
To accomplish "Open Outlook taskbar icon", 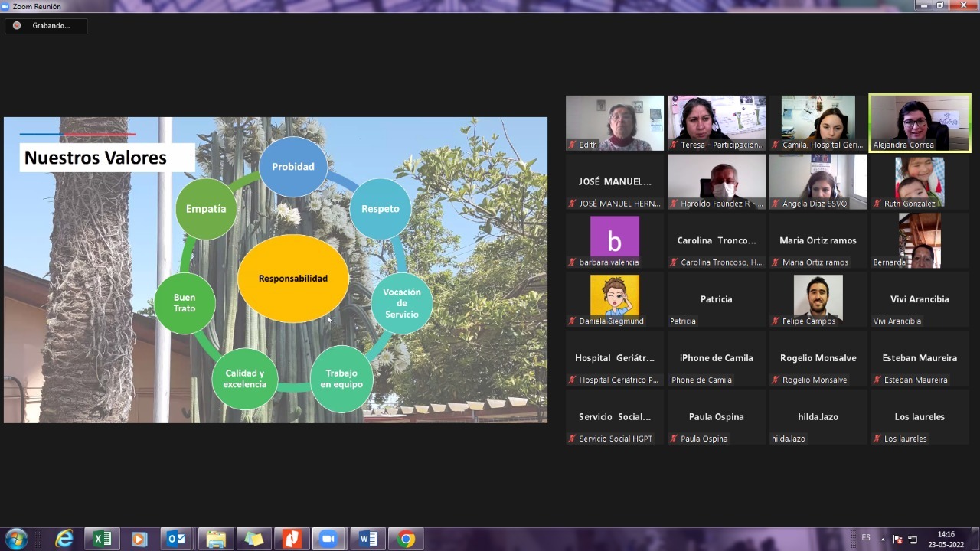I will pyautogui.click(x=176, y=539).
